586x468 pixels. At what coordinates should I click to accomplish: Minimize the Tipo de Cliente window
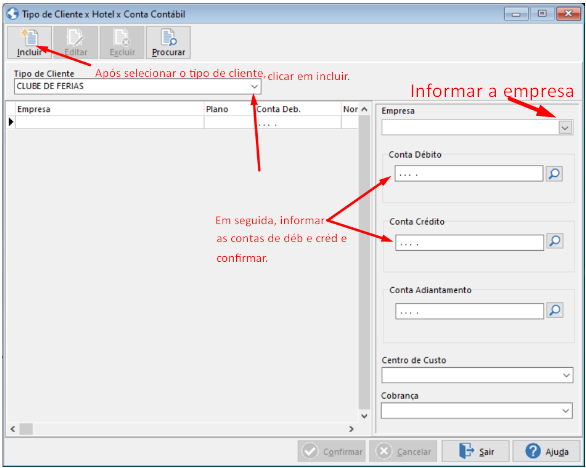516,14
